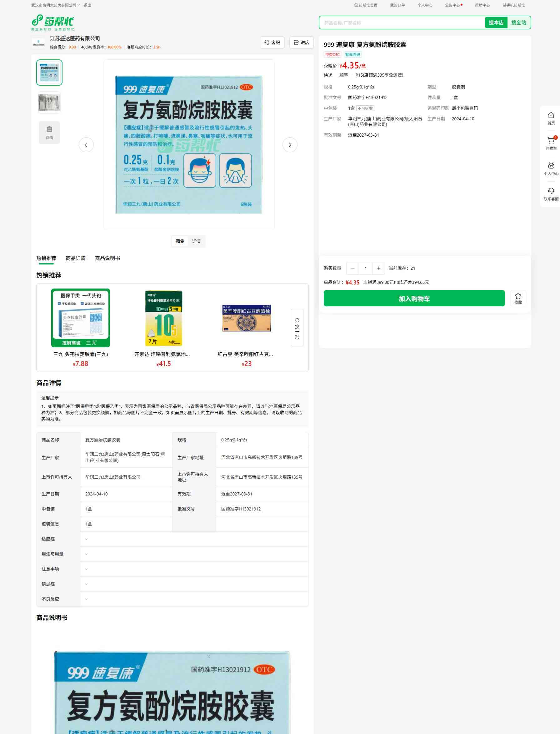The height and width of the screenshot is (734, 560).
Task: Enter the store via 进店 button
Action: click(x=301, y=42)
